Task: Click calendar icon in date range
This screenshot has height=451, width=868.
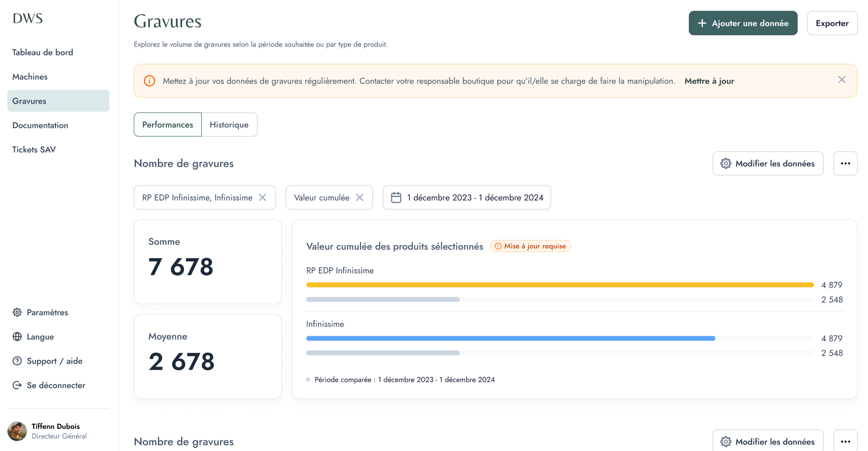Action: tap(396, 198)
